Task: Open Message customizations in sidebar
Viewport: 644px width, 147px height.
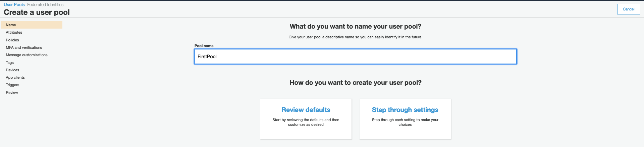Action: [26, 55]
